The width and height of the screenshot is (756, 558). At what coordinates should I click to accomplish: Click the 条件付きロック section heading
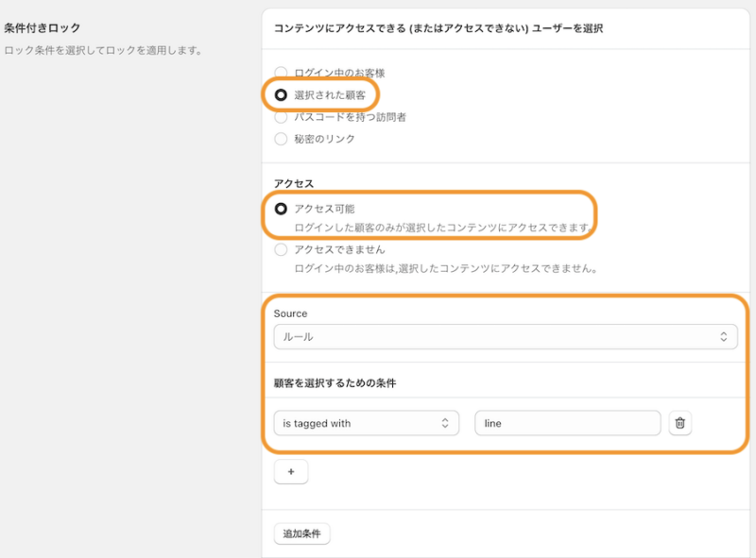pyautogui.click(x=43, y=28)
